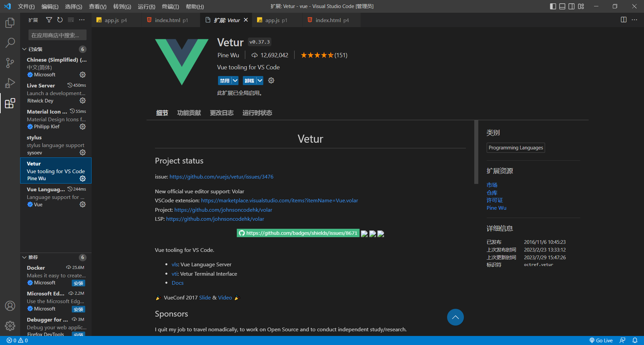The height and width of the screenshot is (345, 644).
Task: Switch to the 运行时状态 tab
Action: pos(257,113)
